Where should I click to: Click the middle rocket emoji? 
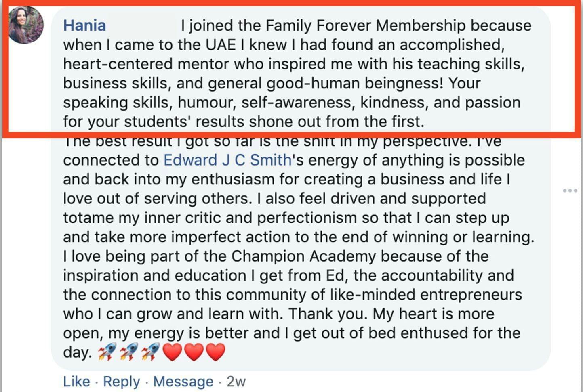[x=129, y=352]
